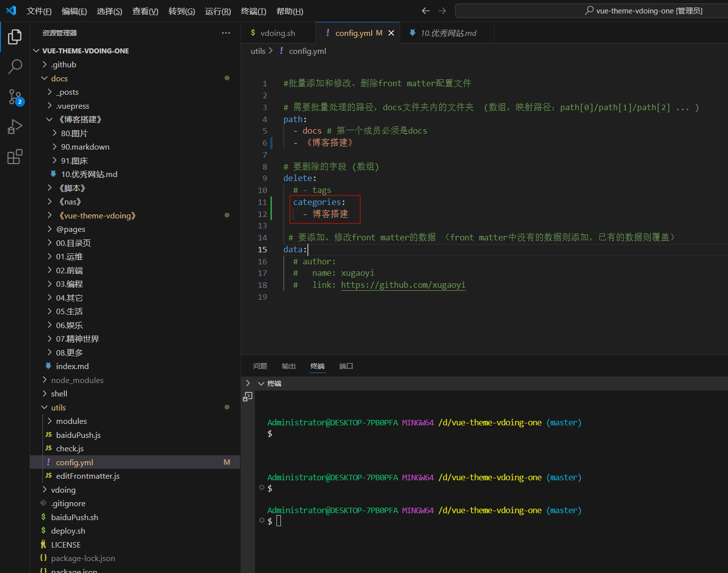Expand the shell folder

(x=135, y=393)
